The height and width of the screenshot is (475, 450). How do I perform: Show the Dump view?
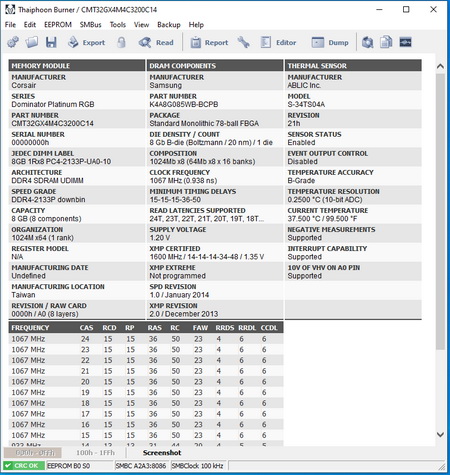(x=330, y=42)
